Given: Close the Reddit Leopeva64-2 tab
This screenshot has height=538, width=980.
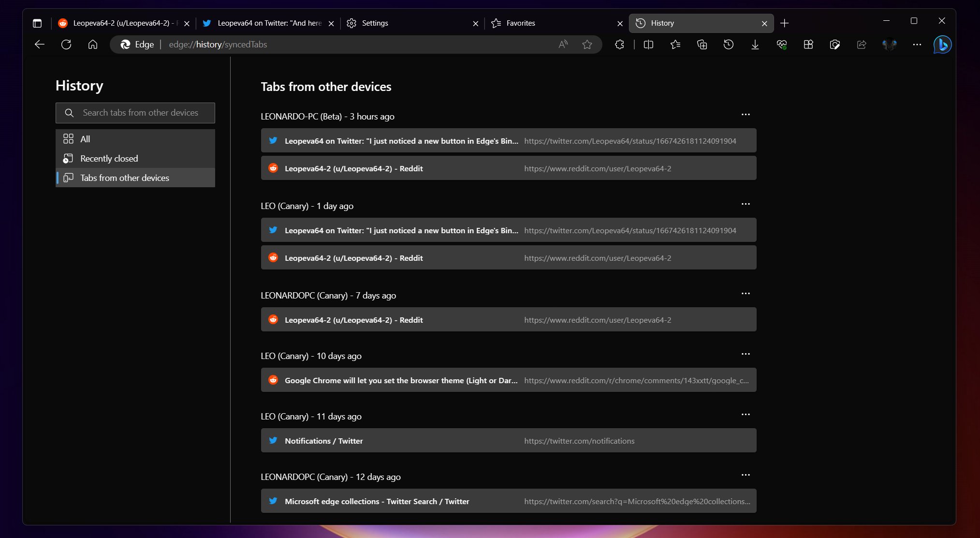Looking at the screenshot, I should [x=187, y=23].
